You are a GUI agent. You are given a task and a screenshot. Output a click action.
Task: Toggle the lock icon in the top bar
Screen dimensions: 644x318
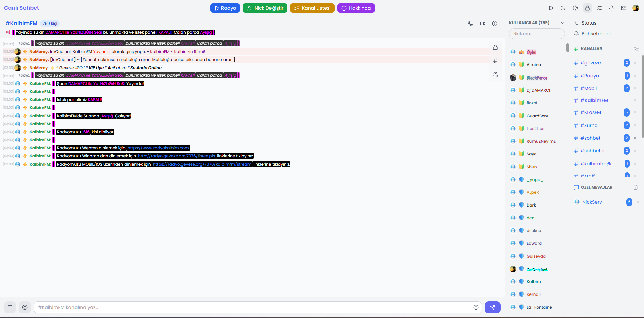click(x=587, y=8)
